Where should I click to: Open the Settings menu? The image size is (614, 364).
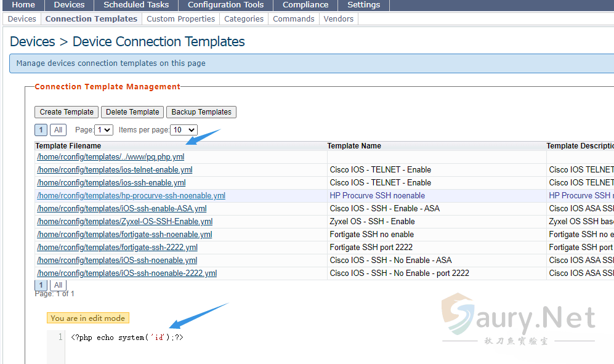[x=363, y=5]
